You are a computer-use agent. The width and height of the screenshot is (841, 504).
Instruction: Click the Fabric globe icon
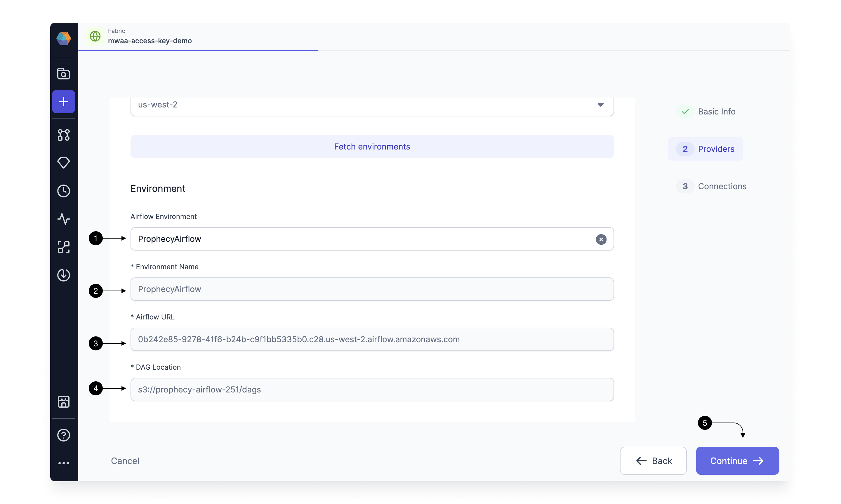click(95, 36)
